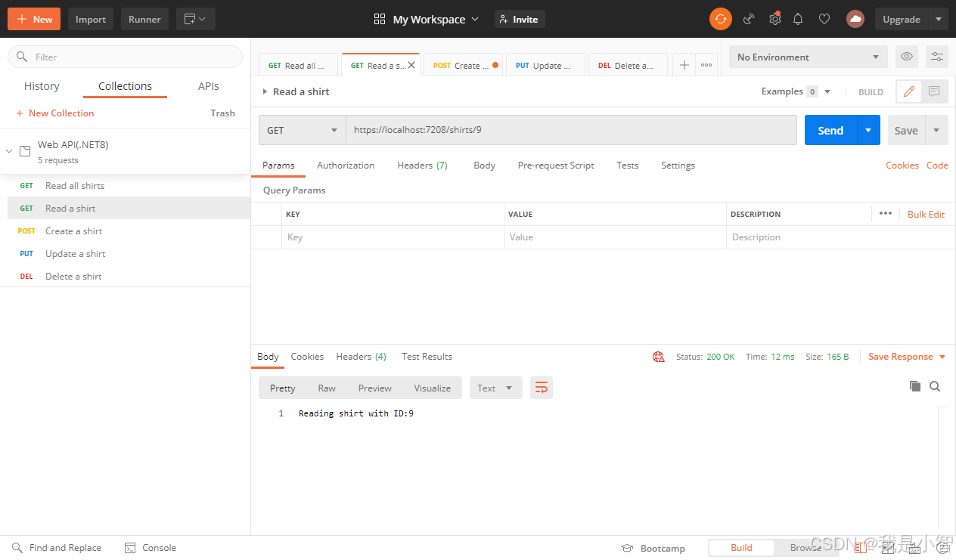Search within the response body
This screenshot has height=560, width=956.
click(935, 386)
